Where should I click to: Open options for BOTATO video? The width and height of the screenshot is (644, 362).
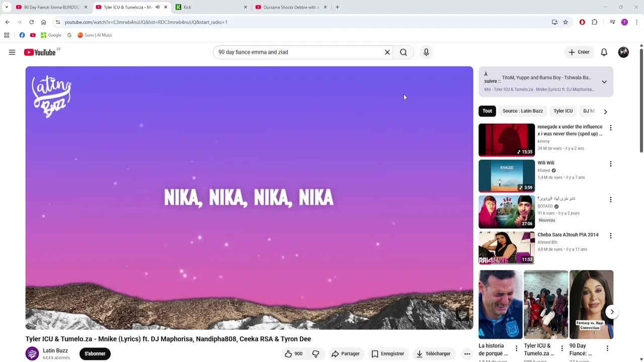[x=611, y=200]
